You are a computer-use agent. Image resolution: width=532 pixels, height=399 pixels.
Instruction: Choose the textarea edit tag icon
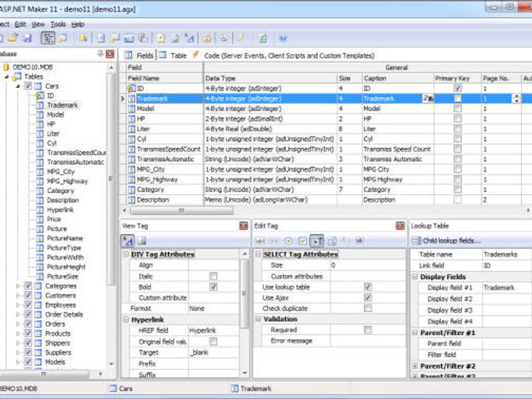pyautogui.click(x=332, y=241)
